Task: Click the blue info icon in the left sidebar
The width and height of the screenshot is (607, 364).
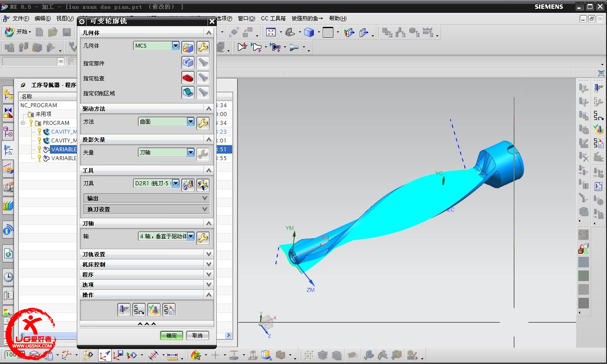Action: (8, 230)
